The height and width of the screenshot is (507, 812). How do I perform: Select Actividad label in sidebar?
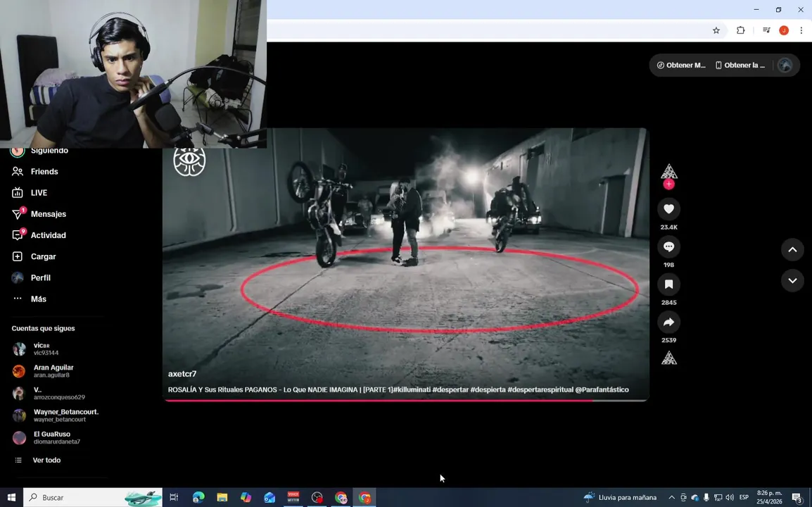(48, 235)
